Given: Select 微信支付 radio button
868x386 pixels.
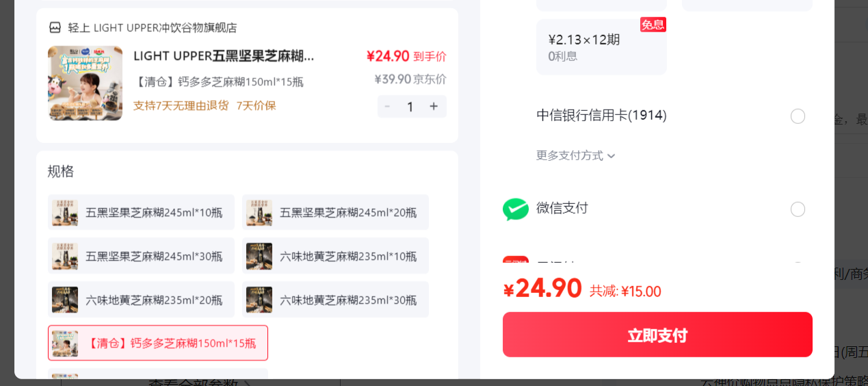Looking at the screenshot, I should coord(798,209).
